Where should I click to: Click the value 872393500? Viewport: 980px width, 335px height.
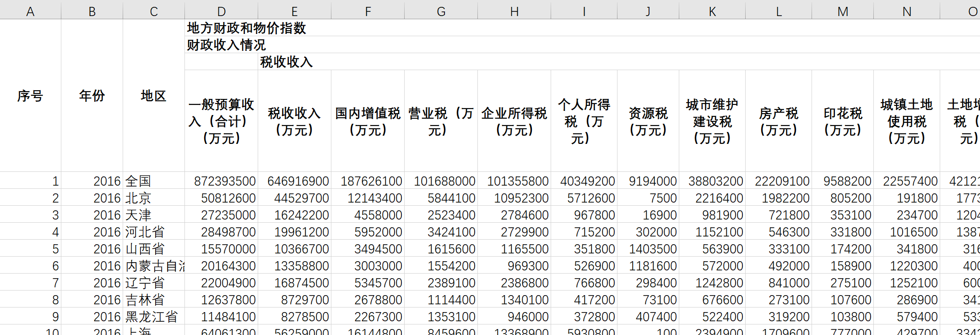click(225, 181)
